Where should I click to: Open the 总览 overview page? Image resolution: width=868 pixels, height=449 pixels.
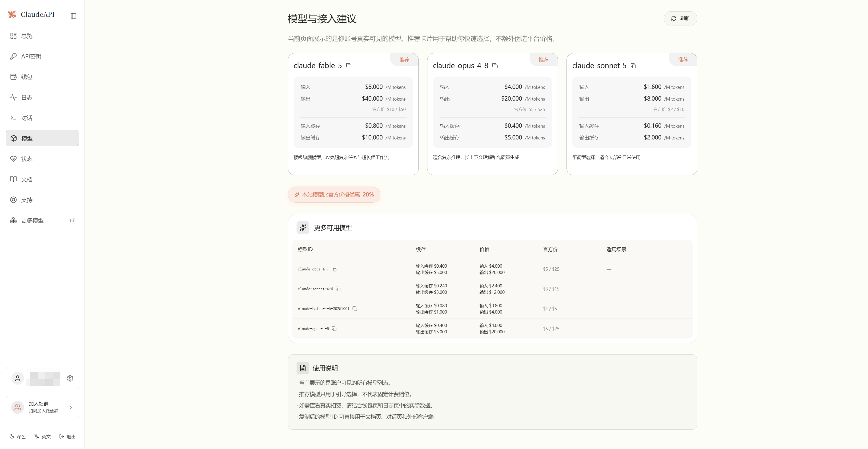42,36
